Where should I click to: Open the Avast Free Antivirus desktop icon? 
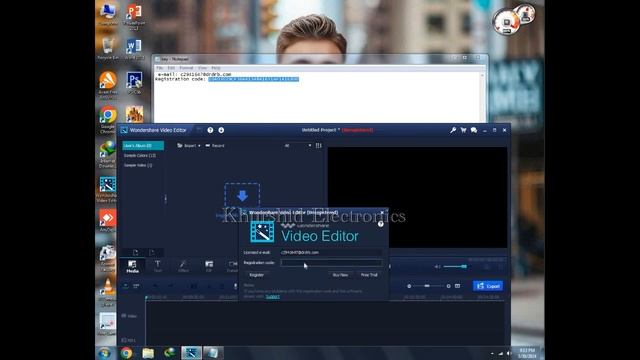pyautogui.click(x=107, y=85)
